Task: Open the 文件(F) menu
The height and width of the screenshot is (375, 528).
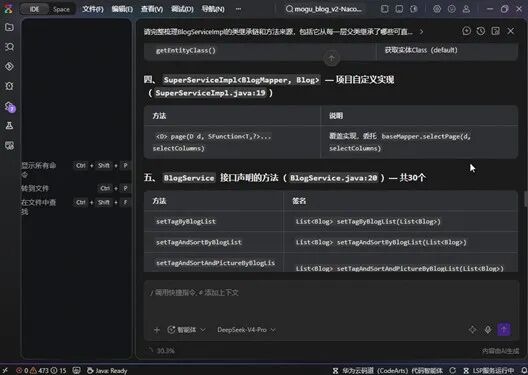Action: (93, 9)
